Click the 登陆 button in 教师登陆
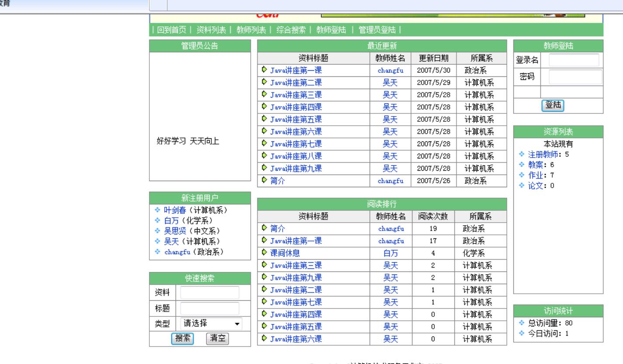623x364 pixels. [x=553, y=105]
